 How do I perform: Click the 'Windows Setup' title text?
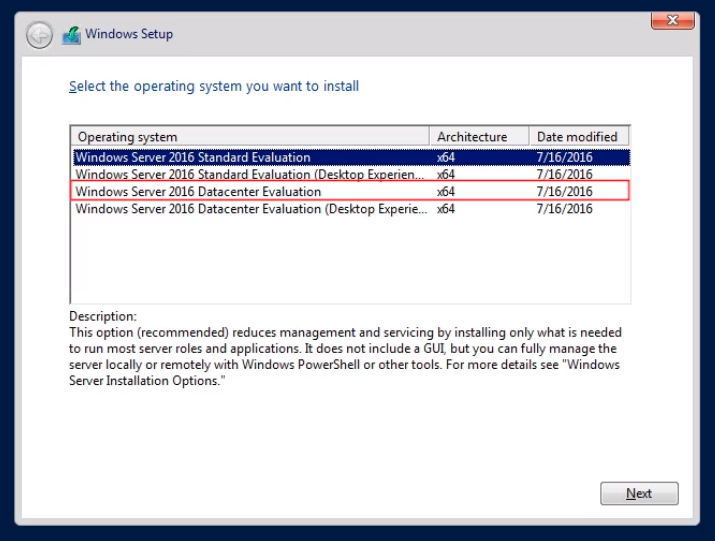click(x=129, y=34)
